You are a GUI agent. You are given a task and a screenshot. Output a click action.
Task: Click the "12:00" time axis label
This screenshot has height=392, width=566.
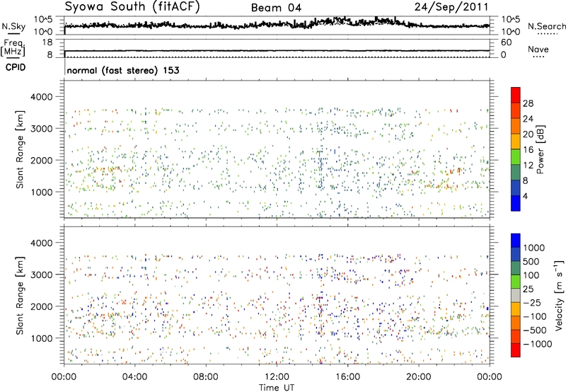point(277,376)
